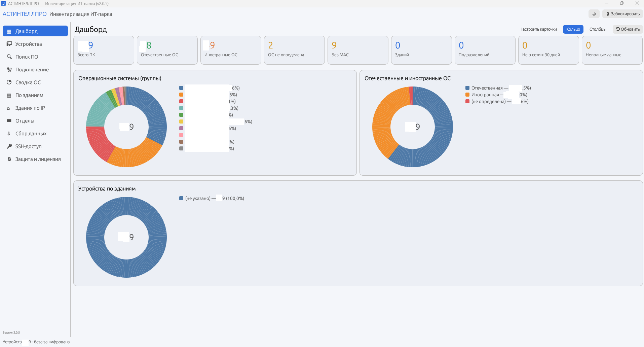644x347 pixels.
Task: Toggle dark mode with the moon icon
Action: 594,14
